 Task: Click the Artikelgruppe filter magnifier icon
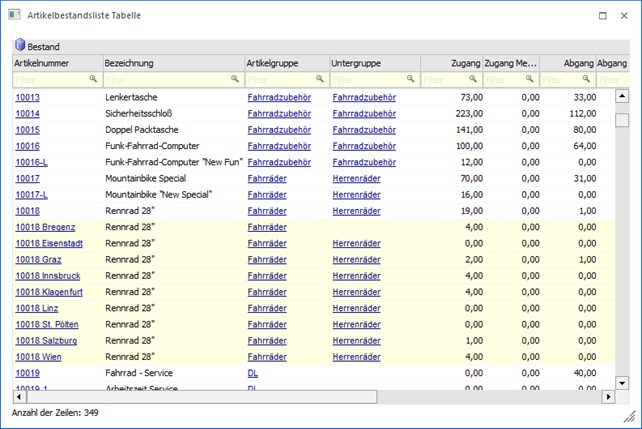pyautogui.click(x=320, y=78)
